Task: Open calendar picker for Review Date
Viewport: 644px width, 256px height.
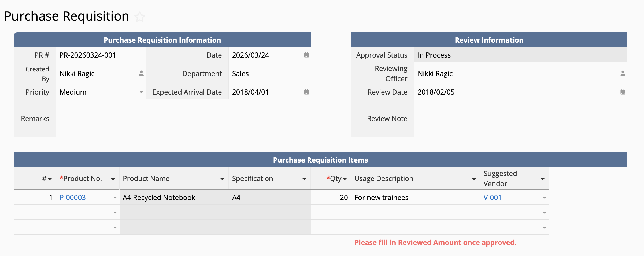Action: tap(623, 92)
